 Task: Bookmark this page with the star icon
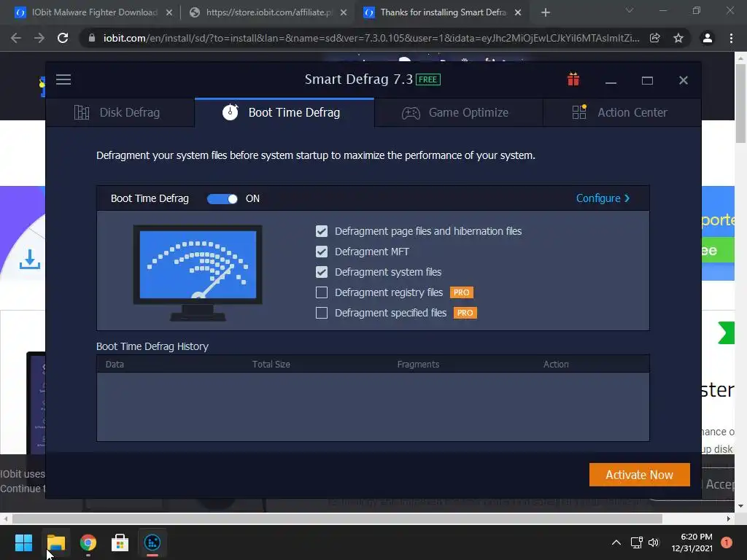click(x=678, y=38)
